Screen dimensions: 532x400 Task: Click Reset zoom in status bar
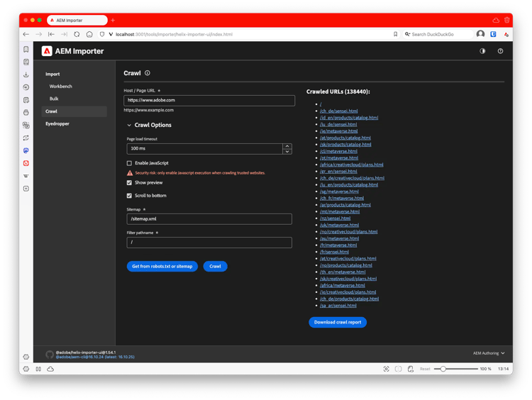tap(425, 369)
